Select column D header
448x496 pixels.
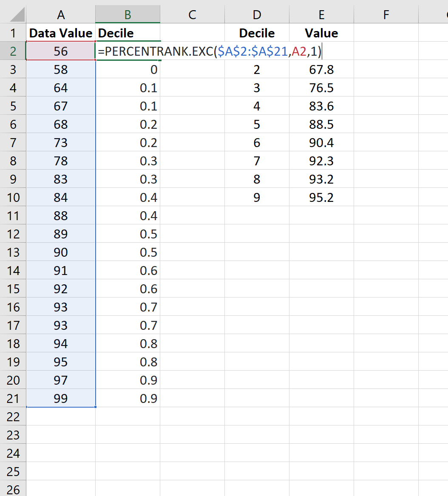coord(257,14)
